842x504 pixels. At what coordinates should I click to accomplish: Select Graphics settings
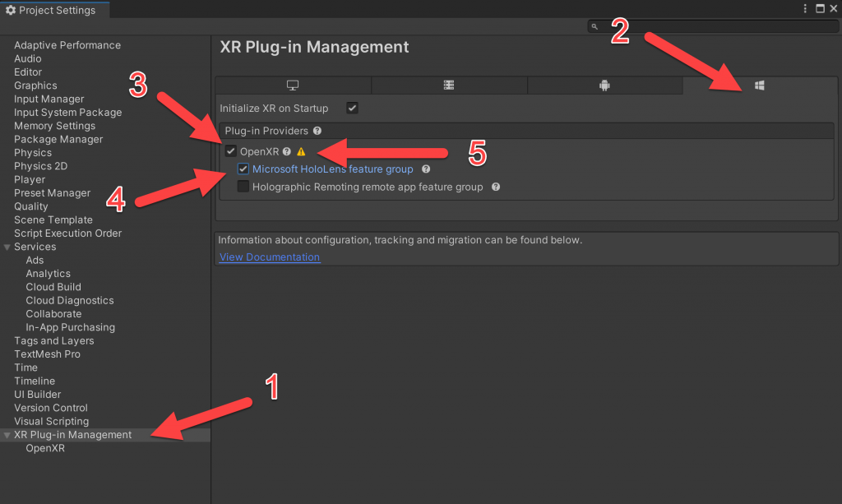(x=35, y=86)
